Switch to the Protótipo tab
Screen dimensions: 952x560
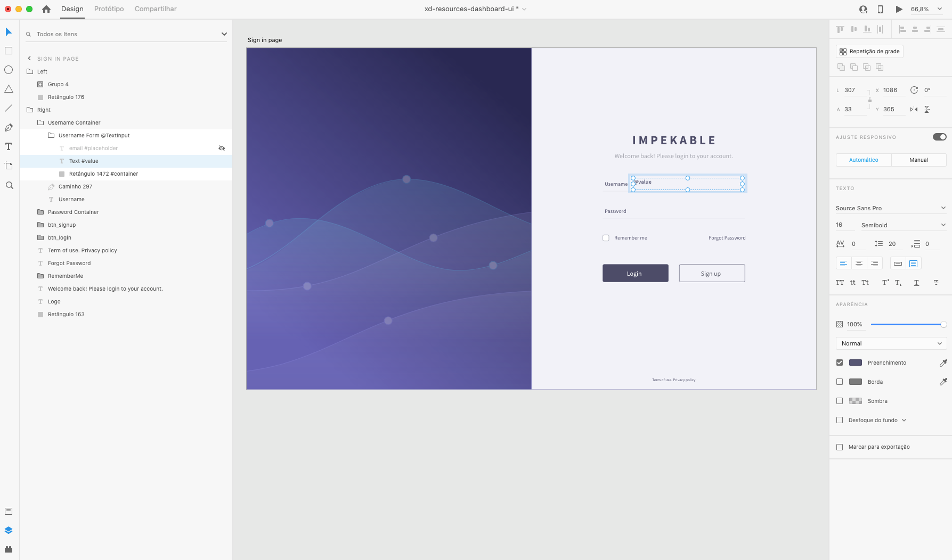point(109,9)
